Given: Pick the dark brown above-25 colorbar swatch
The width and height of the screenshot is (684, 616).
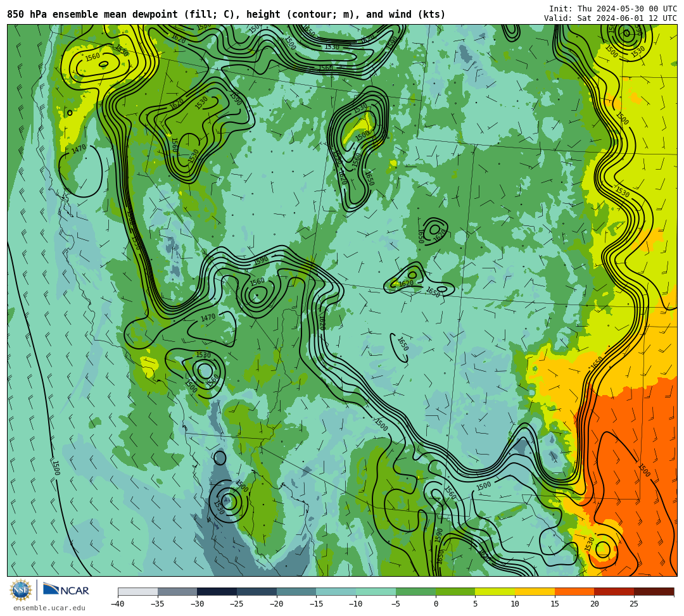Looking at the screenshot, I should [654, 591].
